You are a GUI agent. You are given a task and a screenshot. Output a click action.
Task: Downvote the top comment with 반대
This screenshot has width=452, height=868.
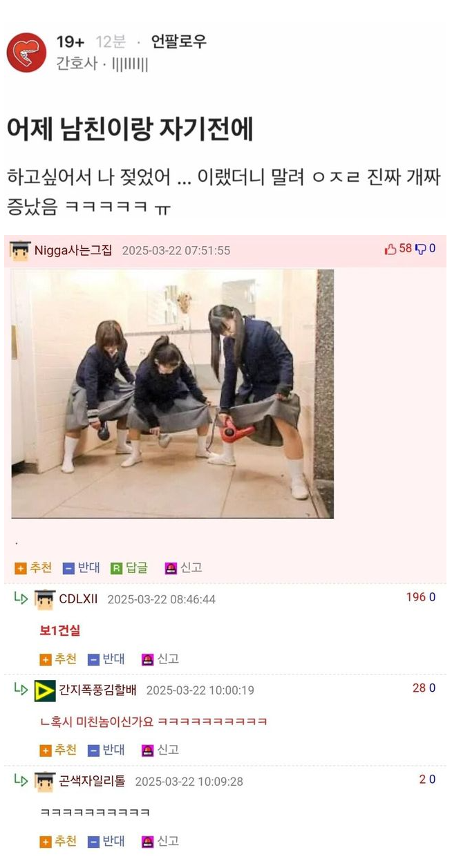coord(81,568)
